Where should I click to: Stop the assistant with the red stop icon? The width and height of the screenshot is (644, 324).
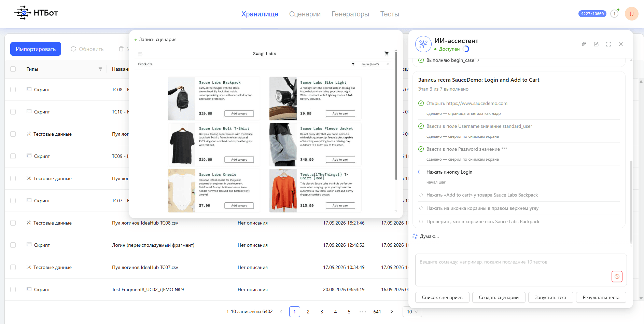(x=617, y=276)
